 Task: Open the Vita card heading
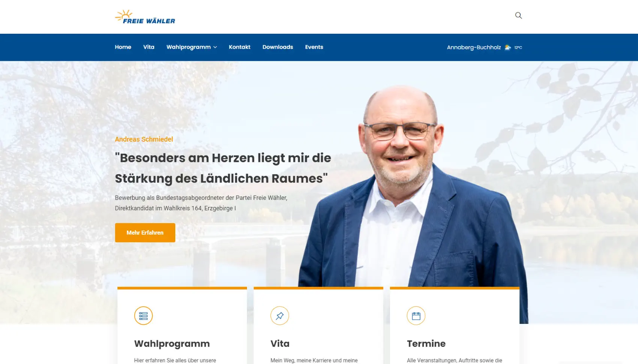[280, 343]
